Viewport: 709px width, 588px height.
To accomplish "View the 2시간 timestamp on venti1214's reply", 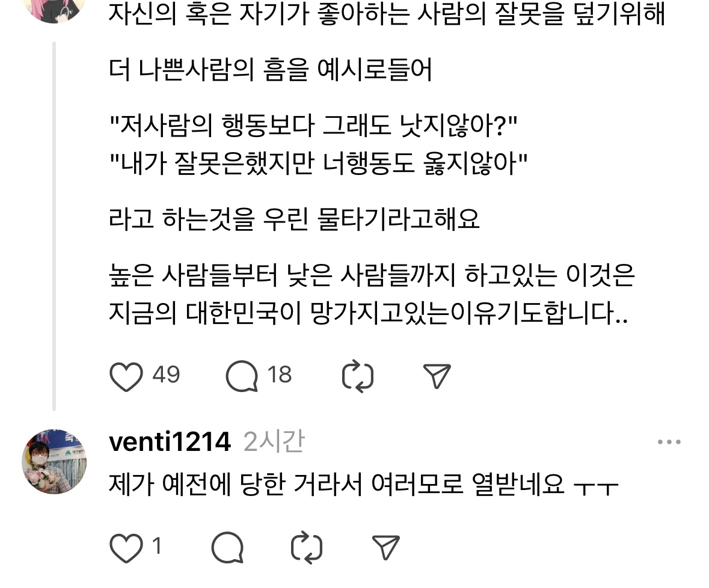I will pyautogui.click(x=274, y=441).
